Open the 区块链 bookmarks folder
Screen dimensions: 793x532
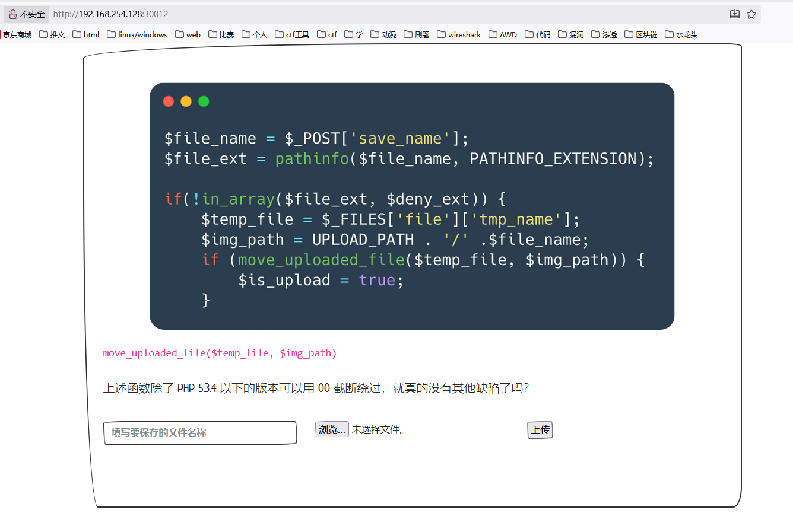click(641, 35)
